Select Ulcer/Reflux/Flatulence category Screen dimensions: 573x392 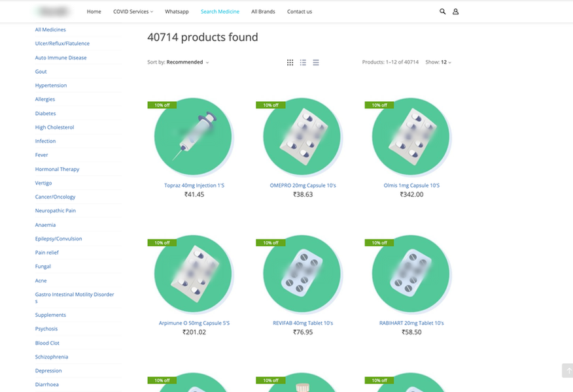point(62,43)
